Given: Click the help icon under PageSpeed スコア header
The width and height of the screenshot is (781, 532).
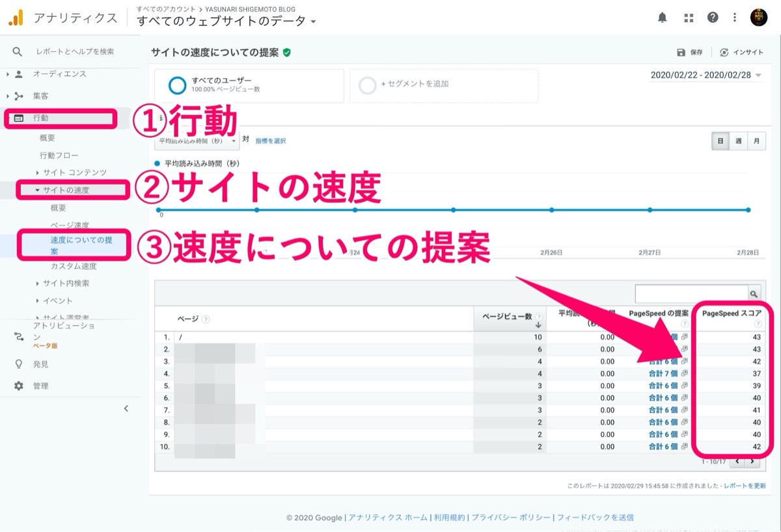Looking at the screenshot, I should pos(758,324).
